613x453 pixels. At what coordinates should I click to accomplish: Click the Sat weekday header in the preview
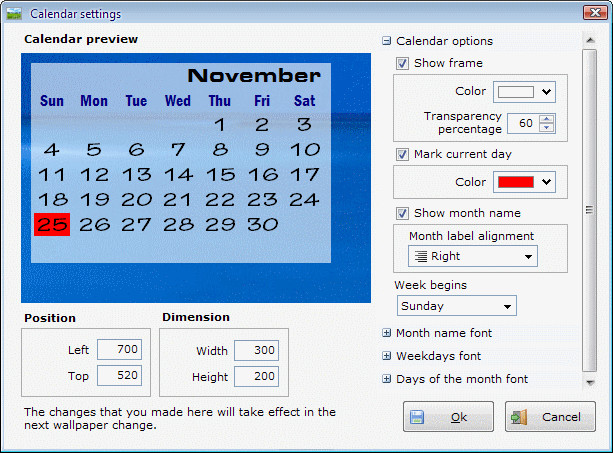tap(305, 101)
